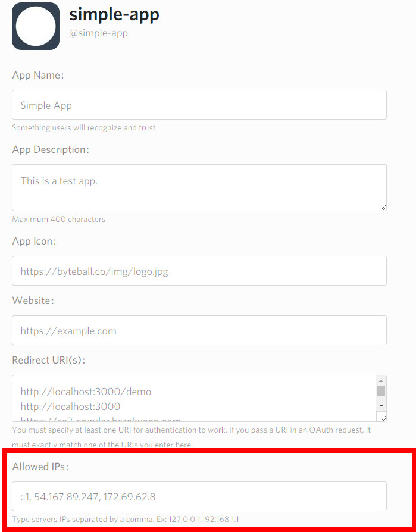The width and height of the screenshot is (416, 532).
Task: Grab the App Description resize handle
Action: point(383,207)
